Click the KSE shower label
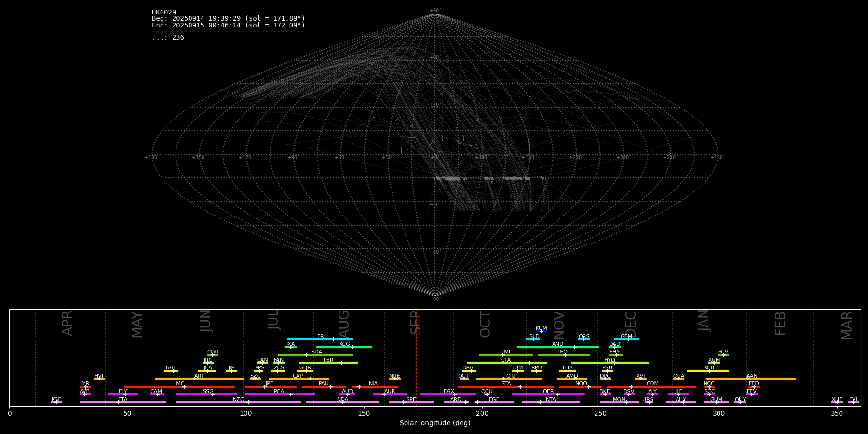 point(56,400)
